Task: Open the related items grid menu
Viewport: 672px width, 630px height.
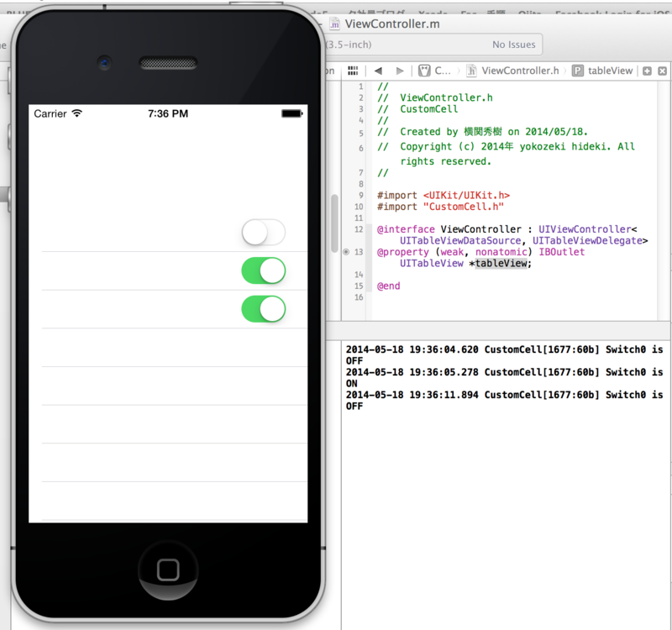Action: pos(353,71)
